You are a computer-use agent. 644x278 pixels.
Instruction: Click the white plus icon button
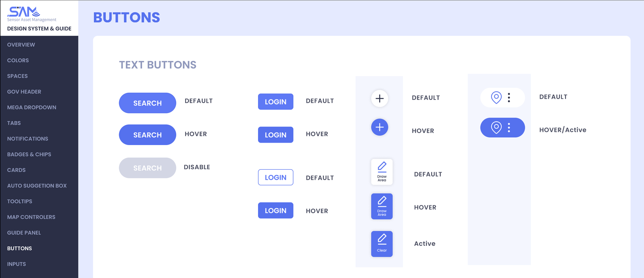point(380,98)
